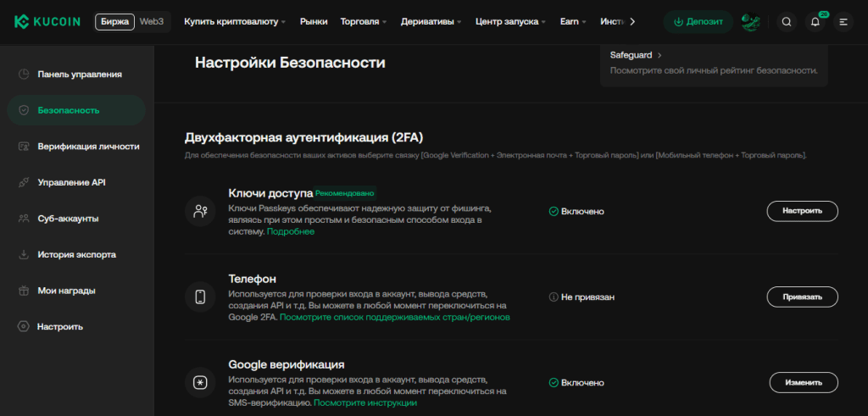Click the user avatar picture
The width and height of the screenshot is (868, 416).
click(751, 22)
